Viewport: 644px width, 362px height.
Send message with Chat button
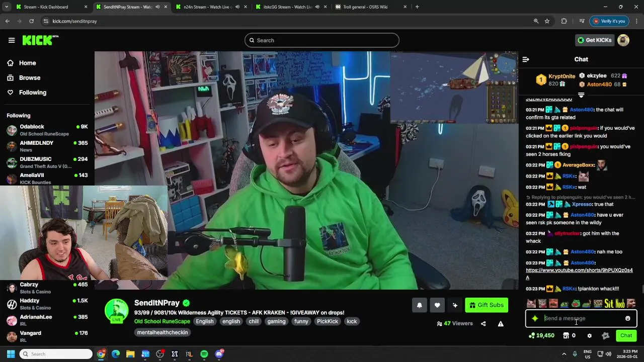click(x=626, y=335)
